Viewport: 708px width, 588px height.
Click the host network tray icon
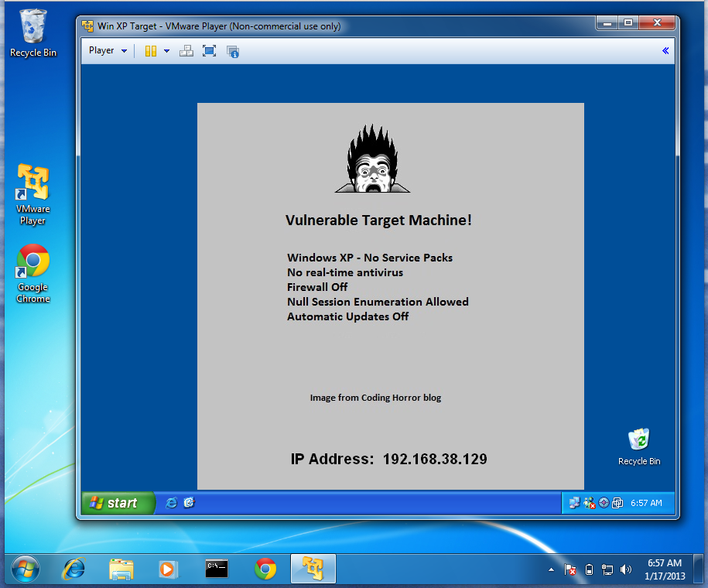607,570
